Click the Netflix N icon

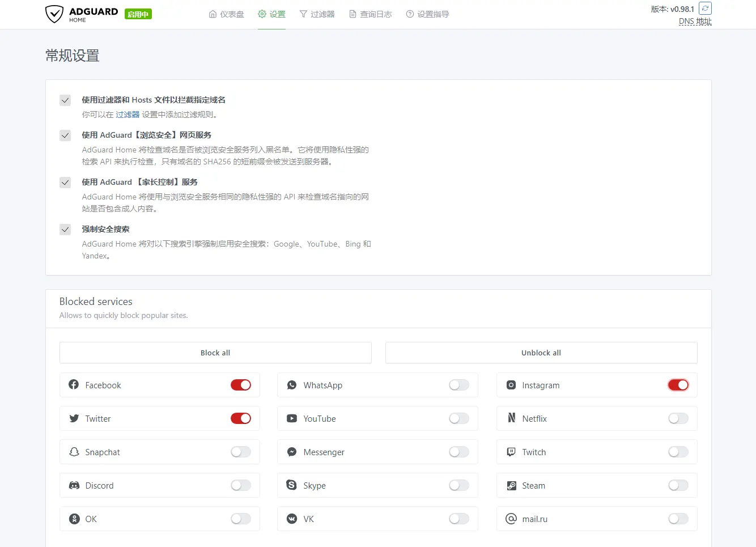click(511, 418)
